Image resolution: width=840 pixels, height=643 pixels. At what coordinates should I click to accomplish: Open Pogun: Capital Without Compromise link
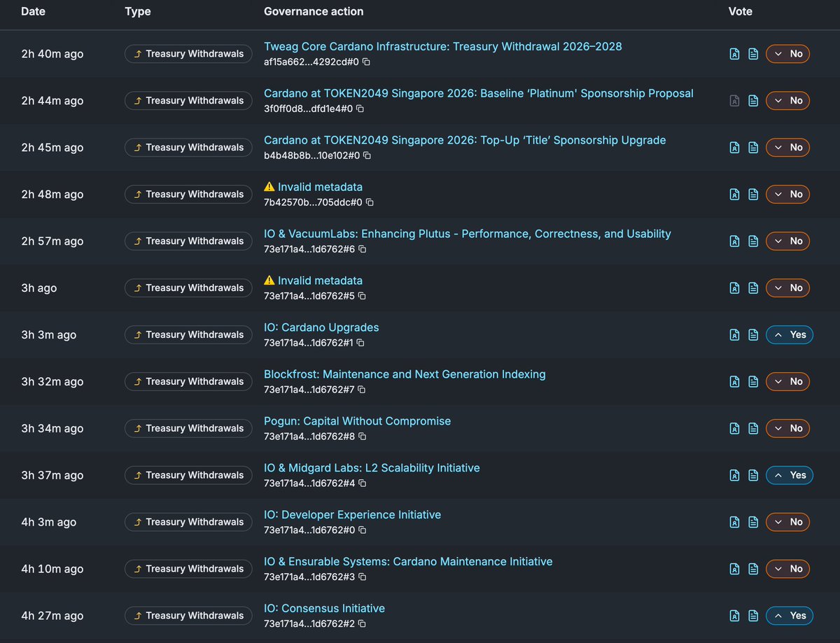357,422
